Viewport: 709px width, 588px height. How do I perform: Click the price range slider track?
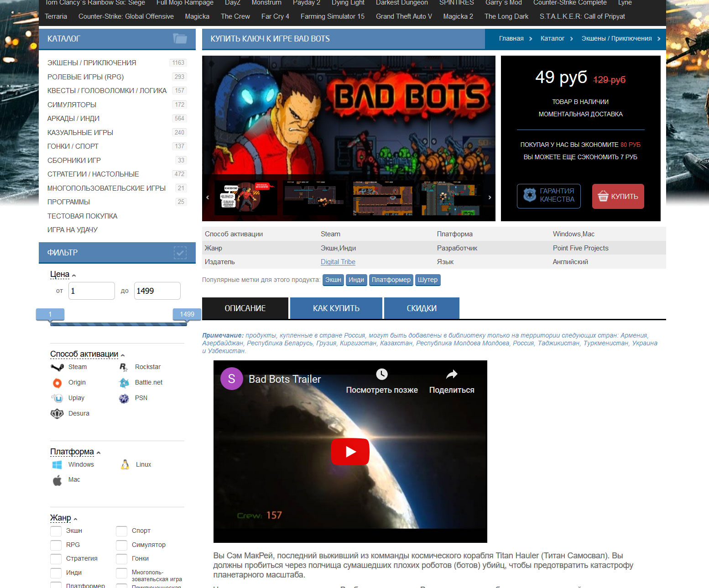(x=119, y=324)
